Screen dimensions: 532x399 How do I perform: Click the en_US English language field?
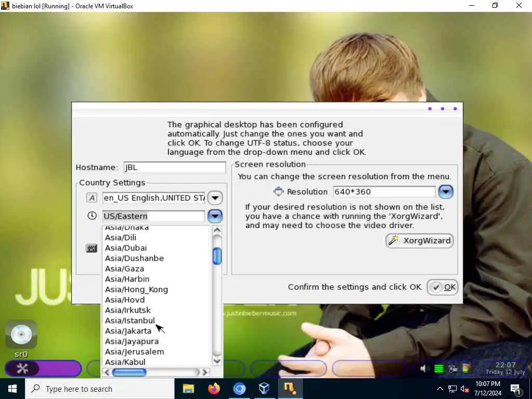(154, 198)
